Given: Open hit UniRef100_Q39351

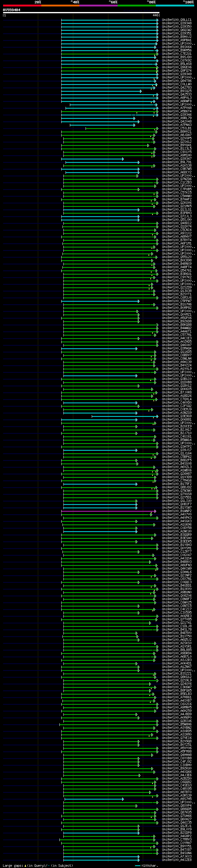Looking at the screenshot, I should pos(176,33).
